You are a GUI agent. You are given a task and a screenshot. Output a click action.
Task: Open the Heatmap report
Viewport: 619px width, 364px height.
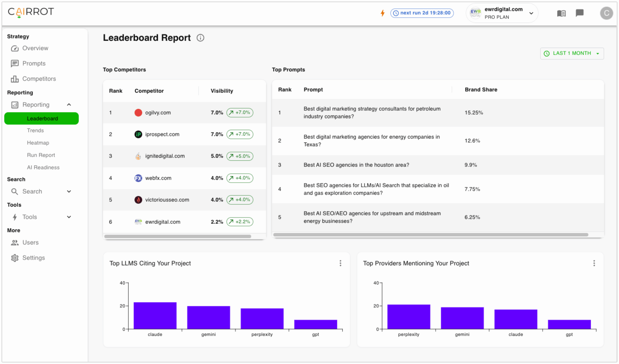(38, 143)
